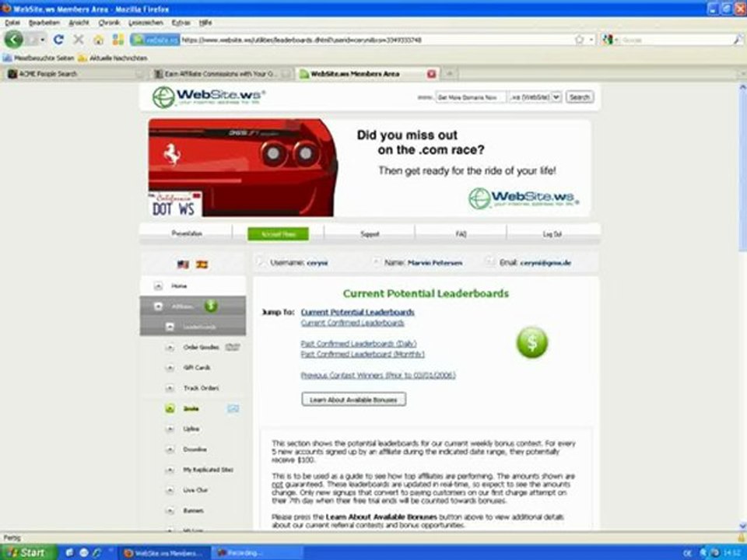The image size is (747, 560).
Task: Open the back-history dropdown arrow
Action: click(42, 40)
